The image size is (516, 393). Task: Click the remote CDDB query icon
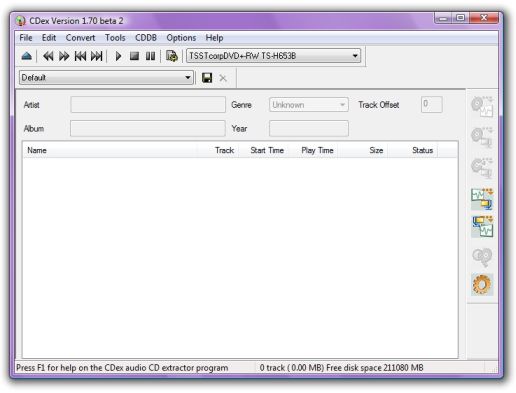(482, 257)
